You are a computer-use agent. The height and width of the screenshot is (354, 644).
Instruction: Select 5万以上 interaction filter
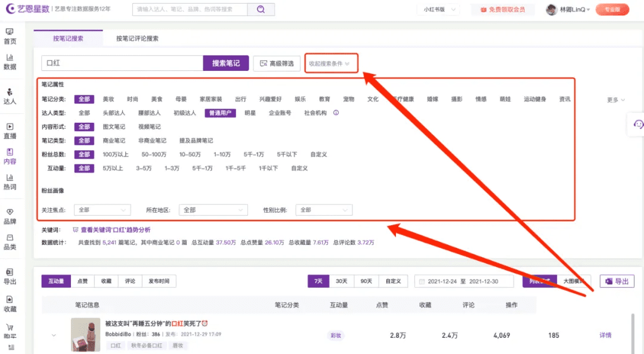click(x=113, y=169)
